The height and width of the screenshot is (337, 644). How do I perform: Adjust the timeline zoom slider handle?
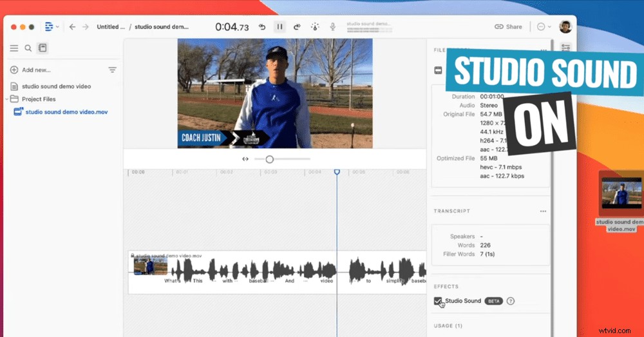(269, 159)
